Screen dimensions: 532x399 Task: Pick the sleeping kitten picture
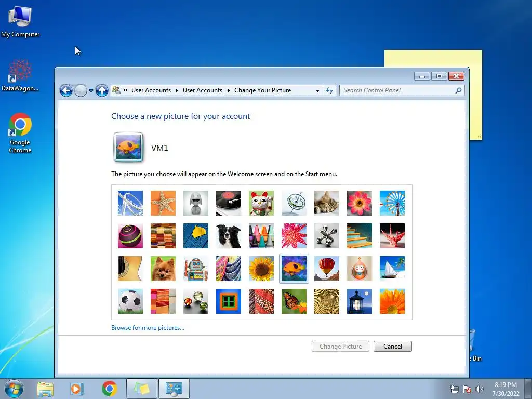pos(327,203)
